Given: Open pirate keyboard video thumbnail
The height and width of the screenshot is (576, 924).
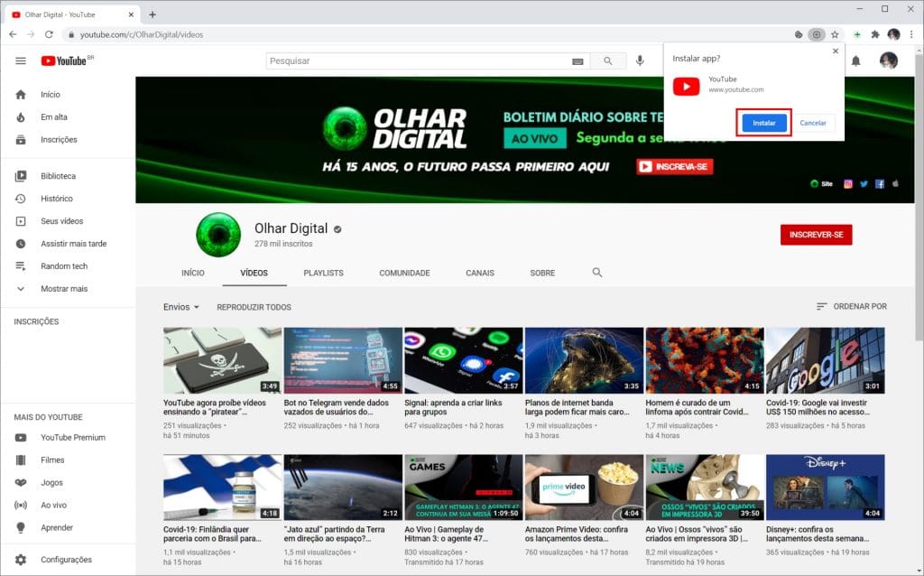Looking at the screenshot, I should tap(222, 360).
